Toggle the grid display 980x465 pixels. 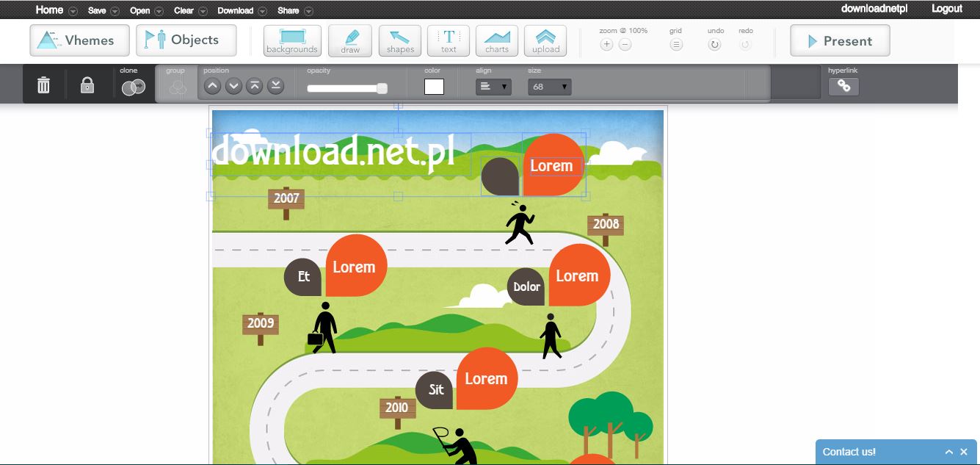click(676, 45)
